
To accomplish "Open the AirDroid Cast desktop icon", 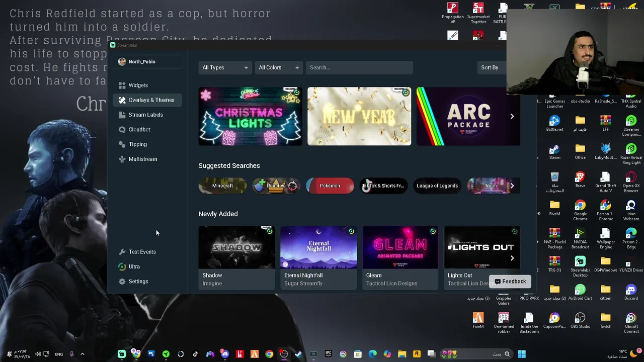I will point(580,293).
